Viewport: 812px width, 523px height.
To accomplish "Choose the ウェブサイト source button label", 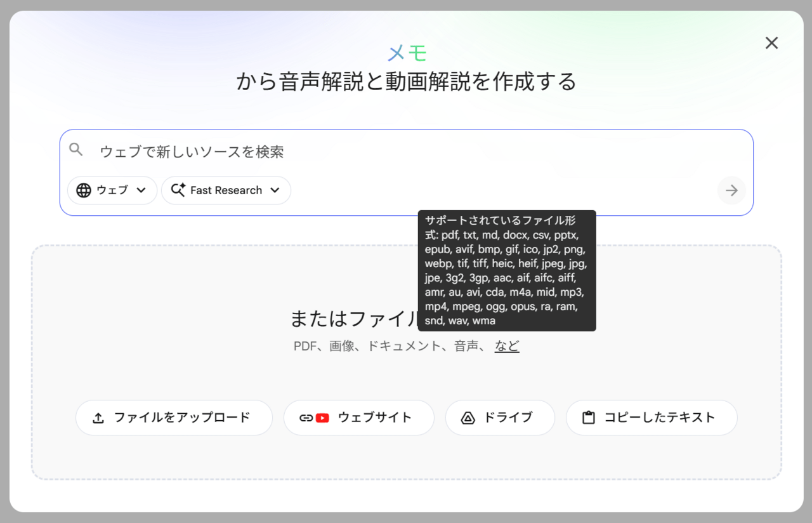I will tap(375, 418).
